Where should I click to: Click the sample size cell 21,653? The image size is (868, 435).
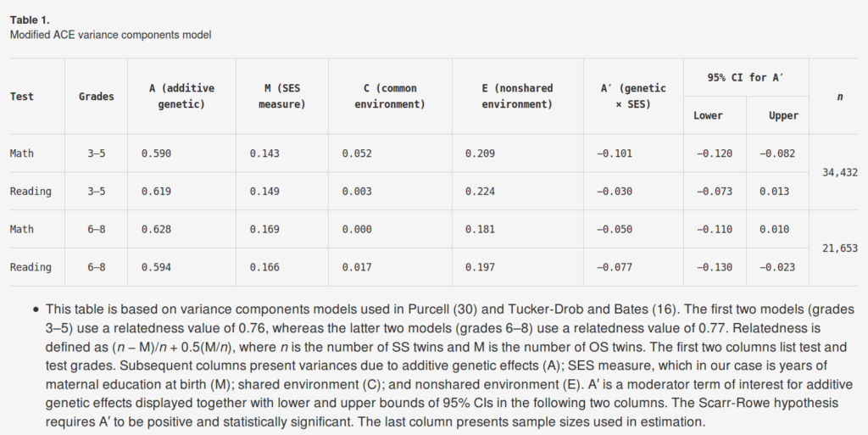pos(840,248)
